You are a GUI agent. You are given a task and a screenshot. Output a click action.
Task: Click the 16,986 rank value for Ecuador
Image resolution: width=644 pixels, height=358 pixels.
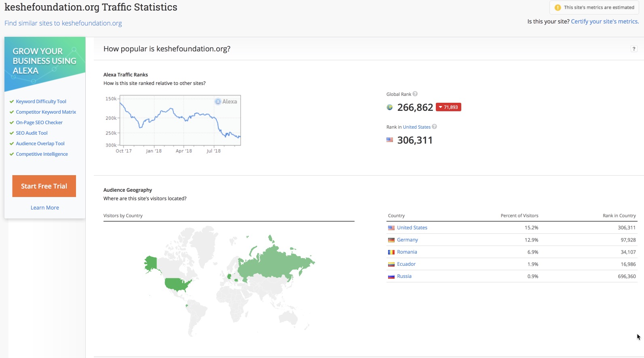click(x=628, y=264)
